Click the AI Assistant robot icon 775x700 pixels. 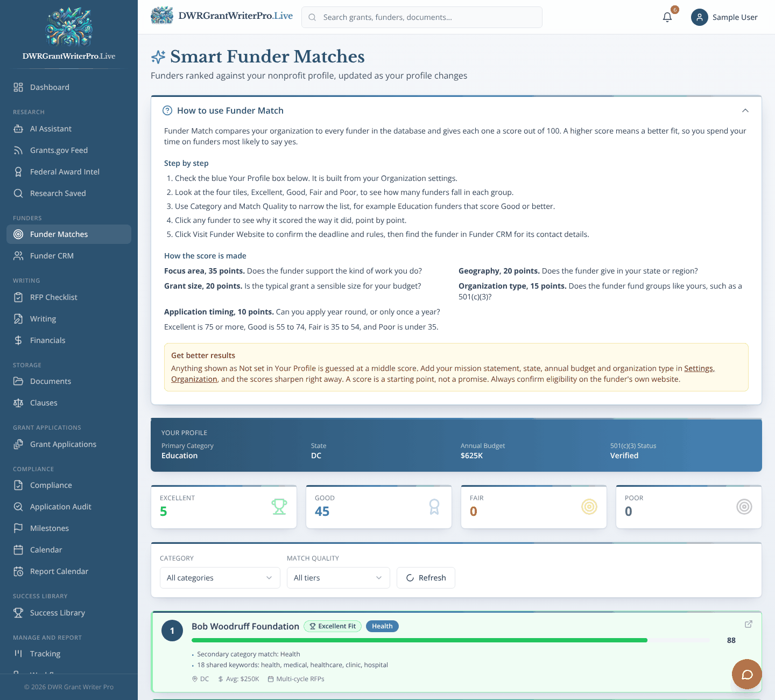point(18,129)
